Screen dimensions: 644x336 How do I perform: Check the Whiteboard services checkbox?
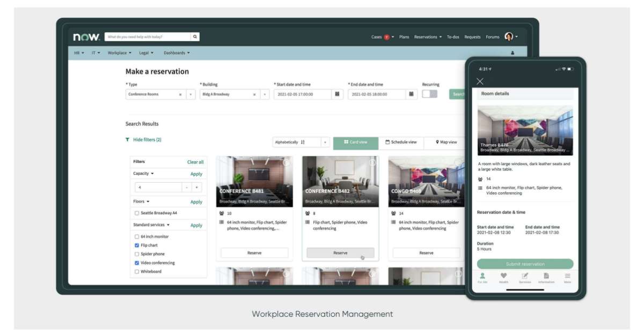[137, 272]
